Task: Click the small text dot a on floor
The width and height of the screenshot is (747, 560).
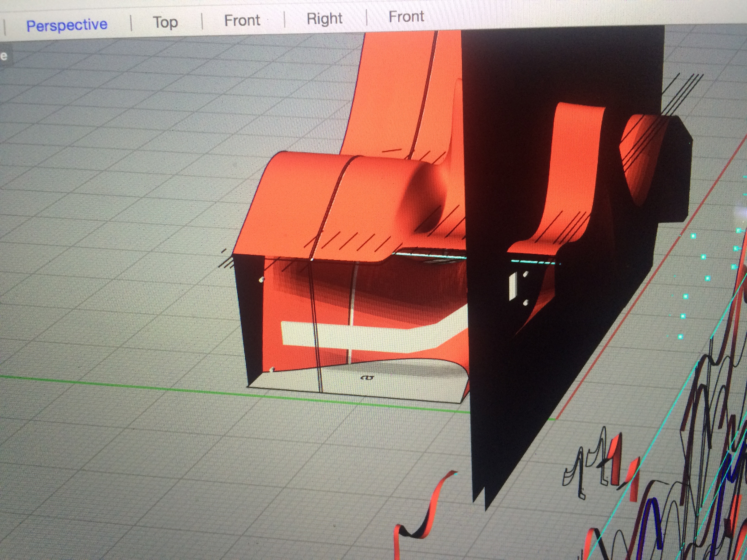Action: 367,377
